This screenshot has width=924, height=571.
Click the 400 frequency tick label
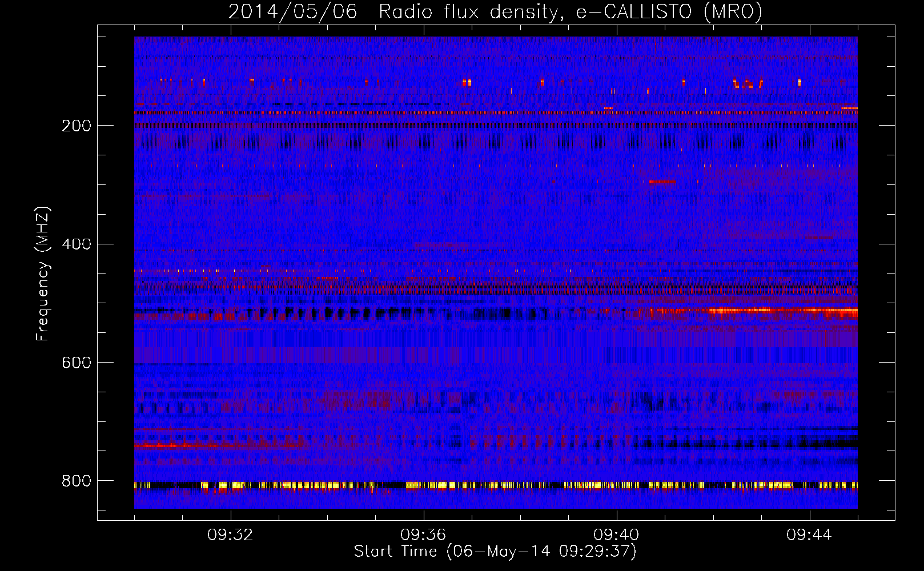tap(76, 244)
